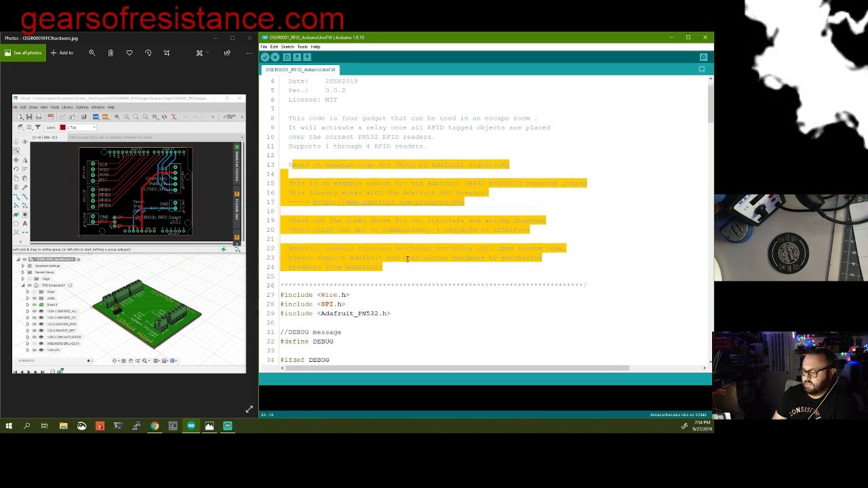Click the Zoom magnifier icon in Photos
The height and width of the screenshot is (488, 868).
point(92,53)
